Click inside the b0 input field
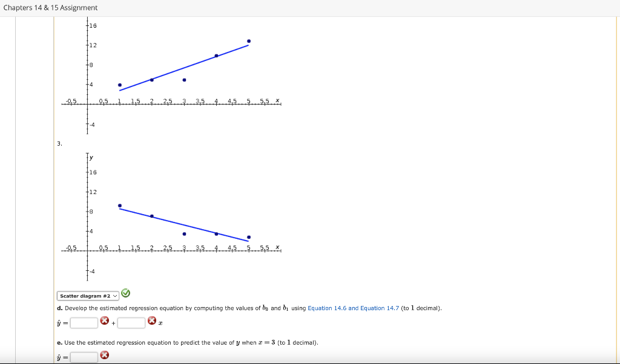Image resolution: width=620 pixels, height=364 pixels. 84,322
